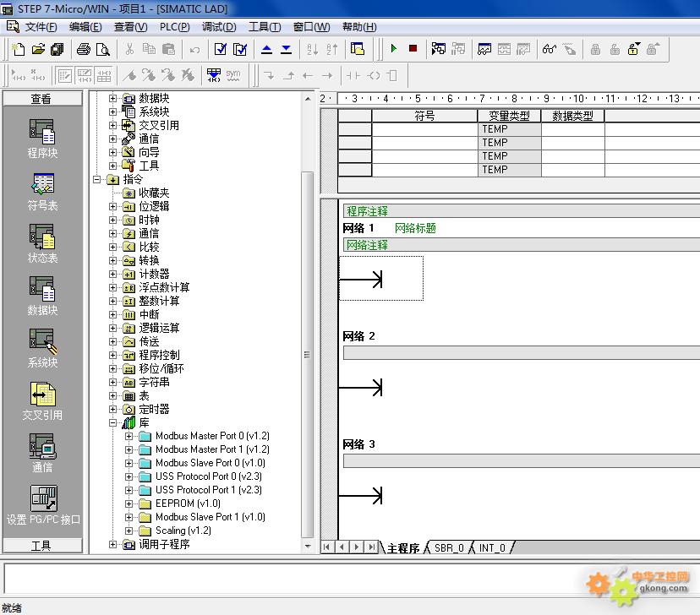Click the first TEMP variable type cell
700x615 pixels.
[509, 129]
